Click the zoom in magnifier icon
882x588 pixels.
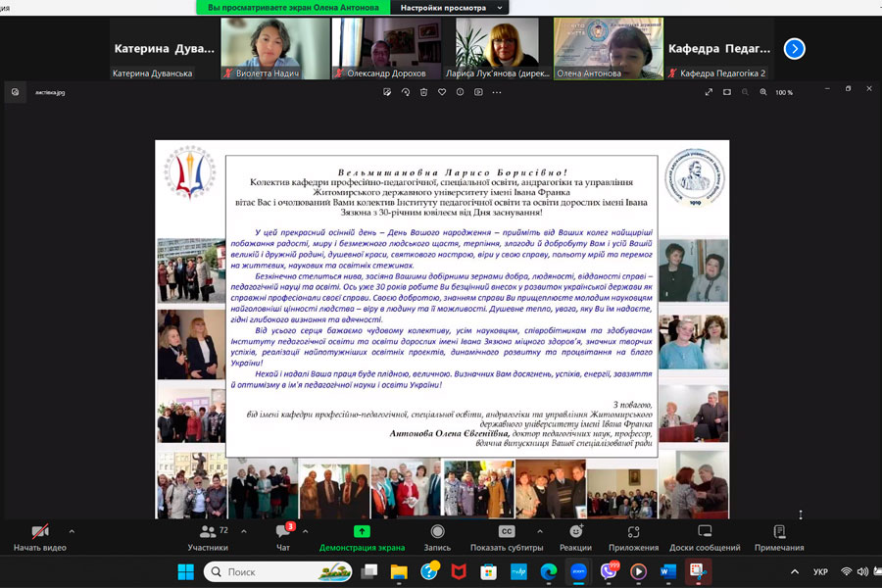coord(763,92)
